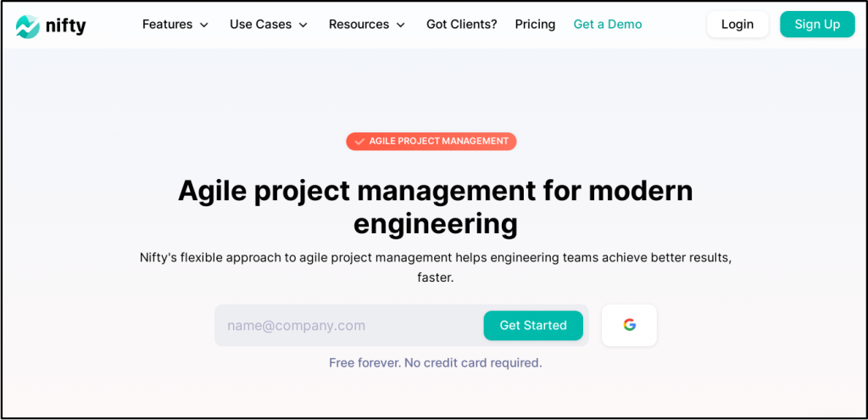This screenshot has width=868, height=420.
Task: Click the 'nifty' wordmark text
Action: tap(66, 25)
